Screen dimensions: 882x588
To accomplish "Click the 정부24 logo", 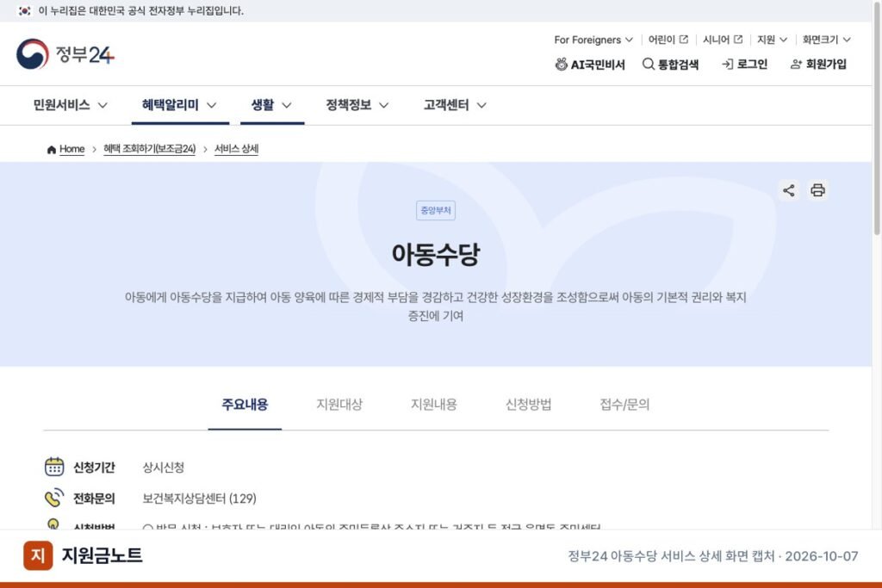I will tap(65, 54).
